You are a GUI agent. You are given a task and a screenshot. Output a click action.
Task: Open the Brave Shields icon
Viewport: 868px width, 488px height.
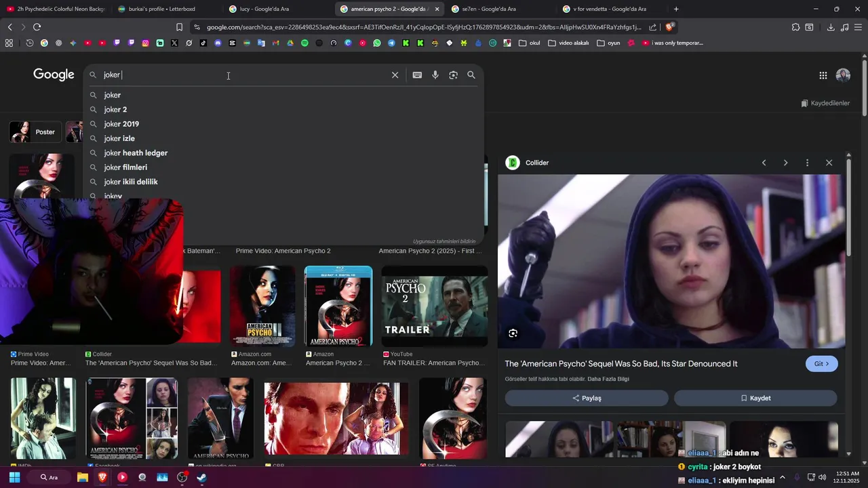coord(670,27)
